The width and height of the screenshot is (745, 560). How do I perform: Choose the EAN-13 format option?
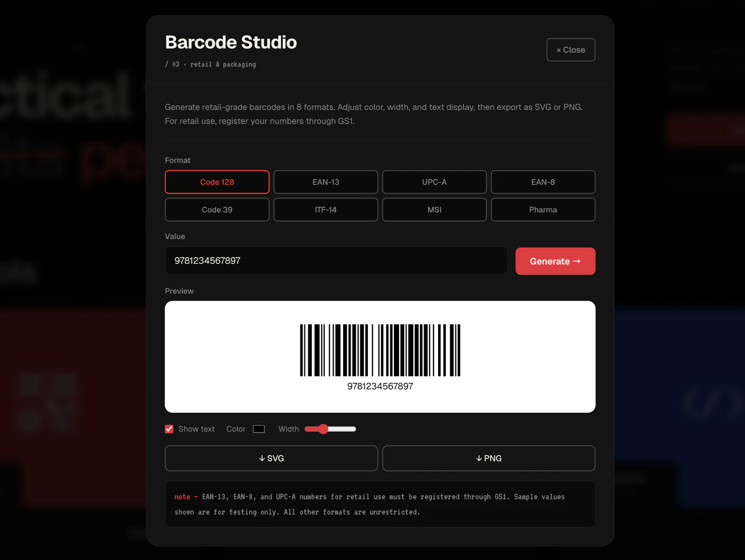point(325,182)
